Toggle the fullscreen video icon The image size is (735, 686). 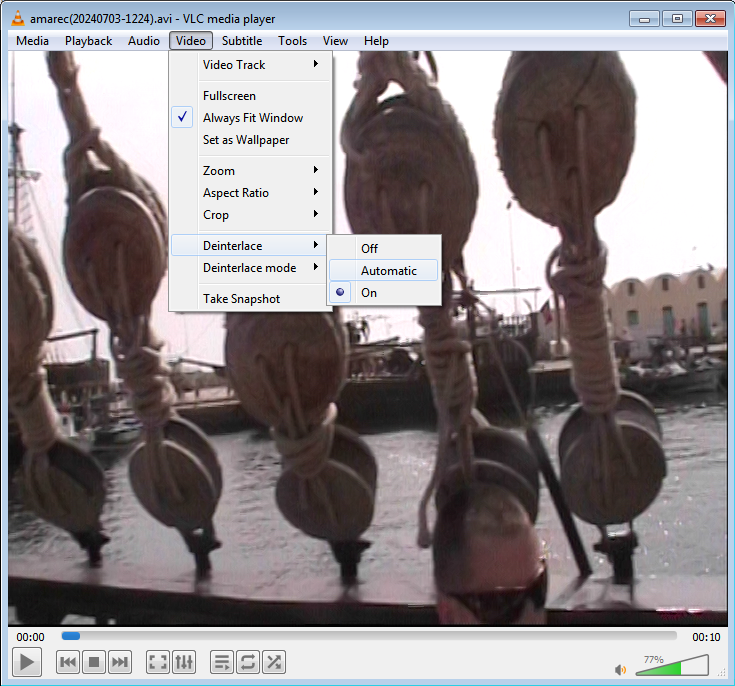pyautogui.click(x=158, y=662)
